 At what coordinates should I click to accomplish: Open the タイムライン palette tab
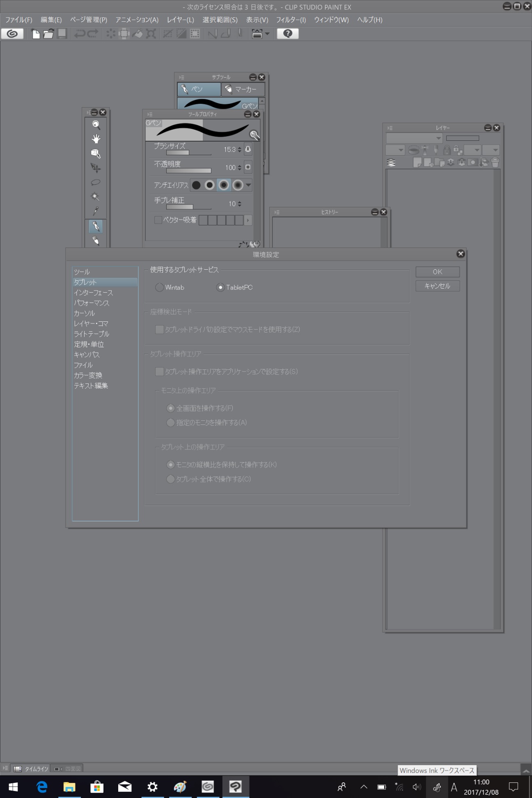pyautogui.click(x=31, y=769)
